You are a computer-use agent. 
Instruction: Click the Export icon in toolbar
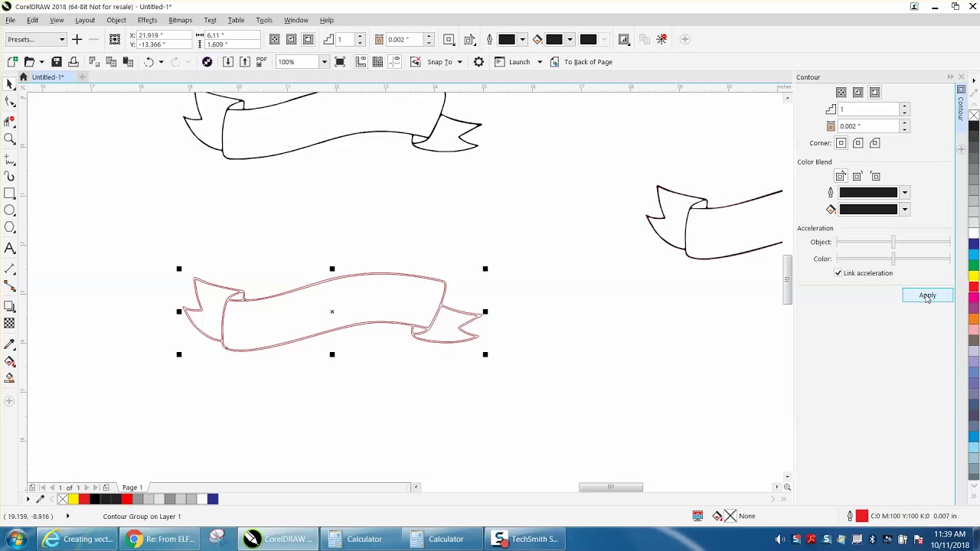click(x=245, y=62)
